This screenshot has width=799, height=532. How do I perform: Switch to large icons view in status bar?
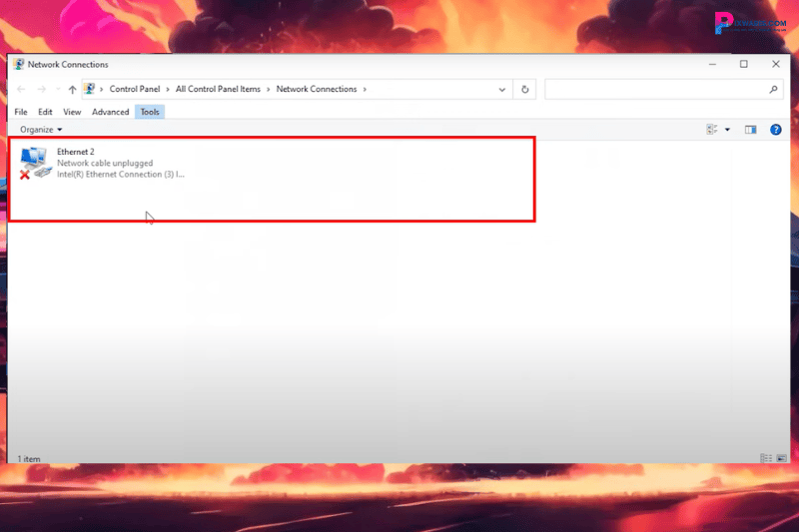(781, 458)
